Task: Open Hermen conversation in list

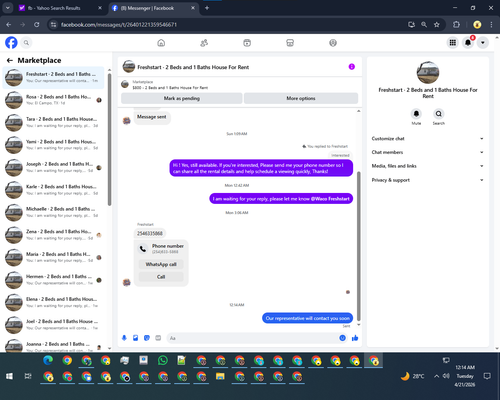Action: [x=53, y=280]
